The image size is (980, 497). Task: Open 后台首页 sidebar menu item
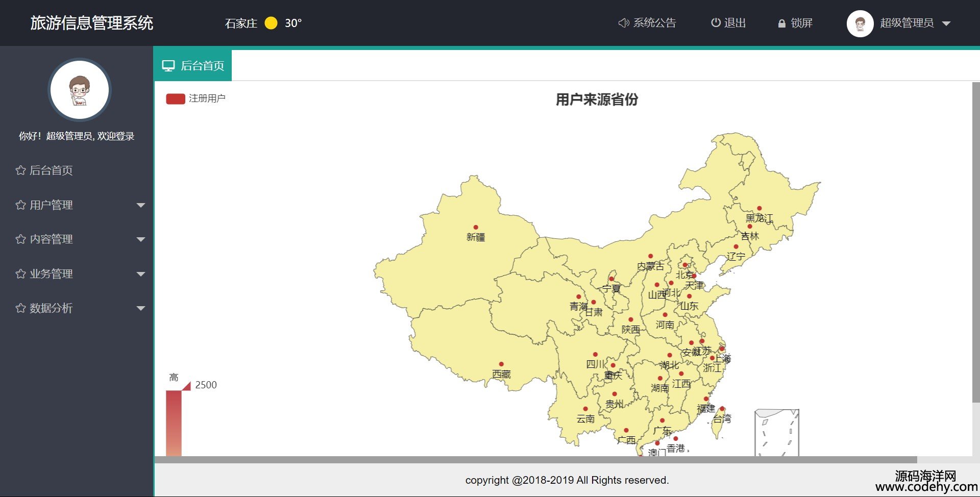click(x=77, y=170)
